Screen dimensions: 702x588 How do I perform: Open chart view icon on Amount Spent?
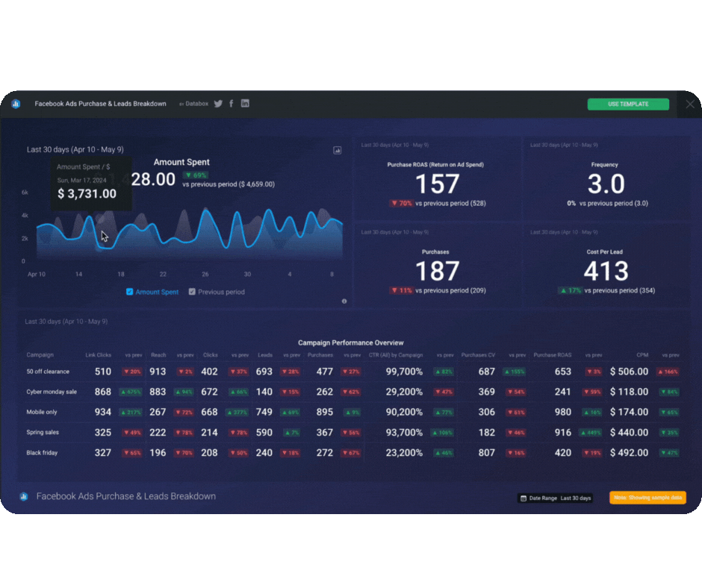(x=337, y=150)
